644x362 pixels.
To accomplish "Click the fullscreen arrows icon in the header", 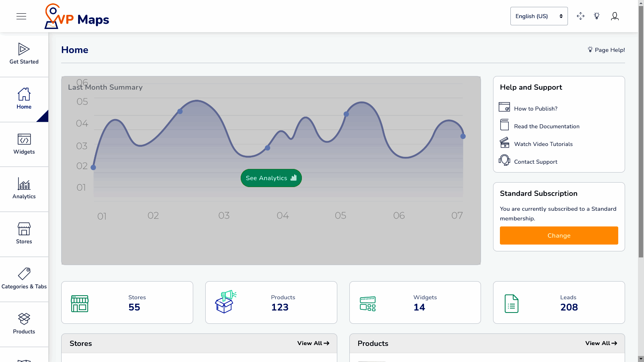I will [580, 16].
